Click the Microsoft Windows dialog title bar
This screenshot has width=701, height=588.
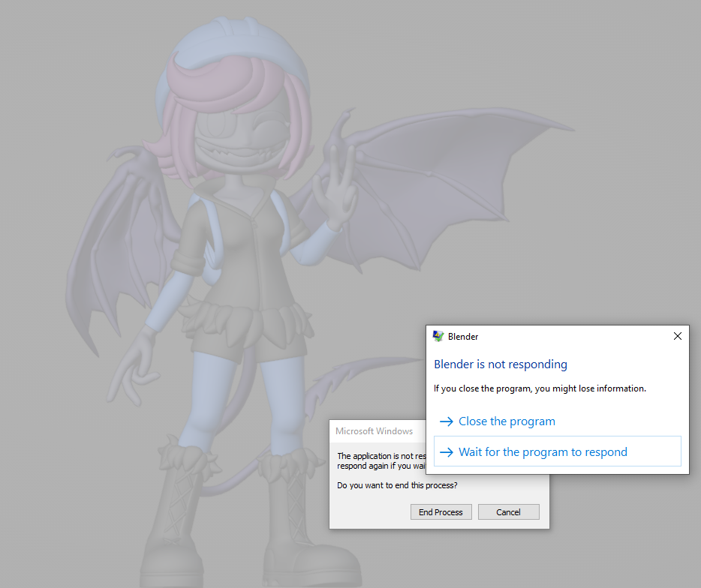coord(375,430)
